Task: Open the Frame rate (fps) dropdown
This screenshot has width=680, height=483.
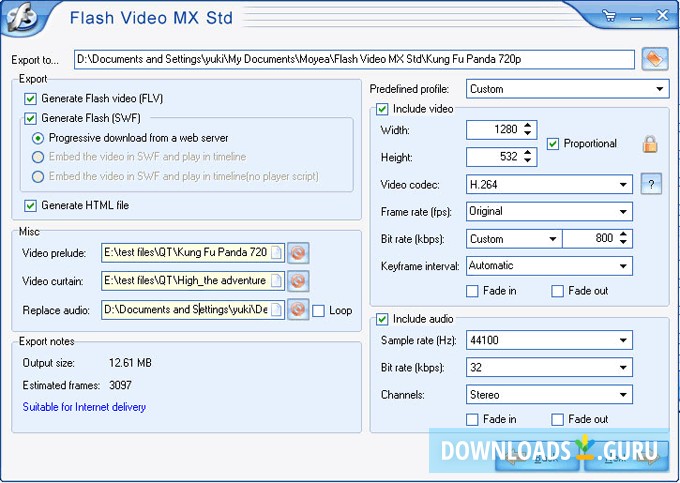Action: click(549, 212)
